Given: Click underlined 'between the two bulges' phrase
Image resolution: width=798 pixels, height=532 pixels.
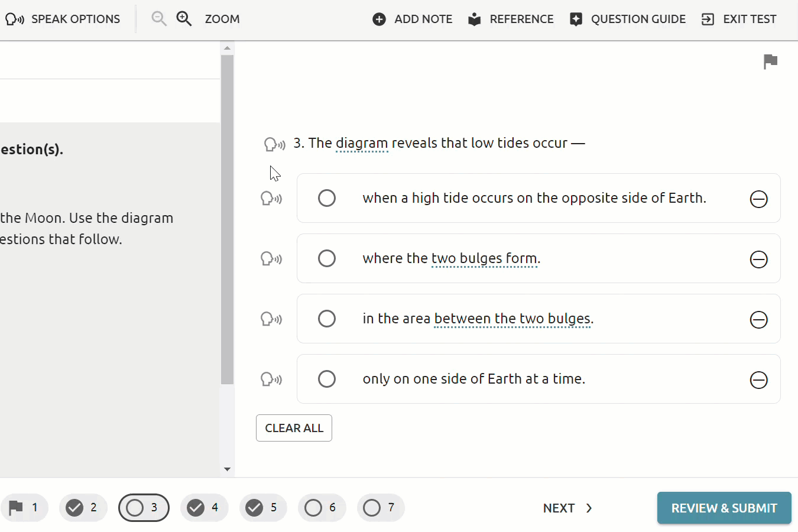Looking at the screenshot, I should (512, 319).
